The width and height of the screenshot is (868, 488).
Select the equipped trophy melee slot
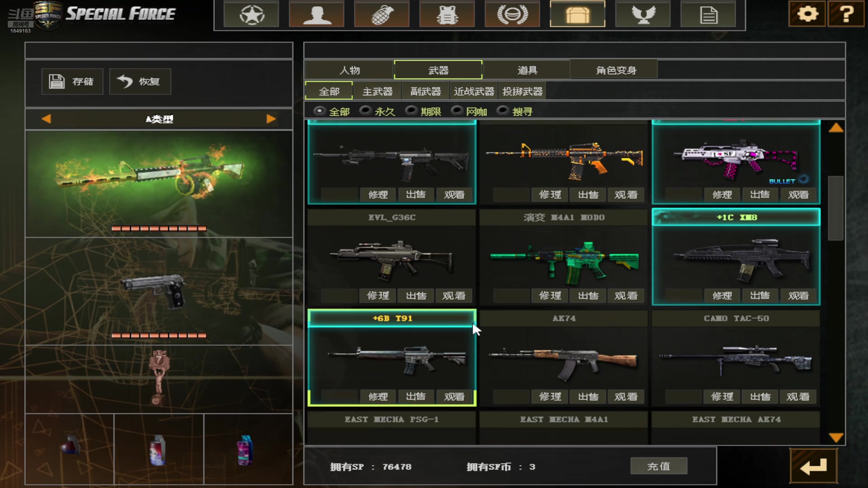(x=159, y=380)
